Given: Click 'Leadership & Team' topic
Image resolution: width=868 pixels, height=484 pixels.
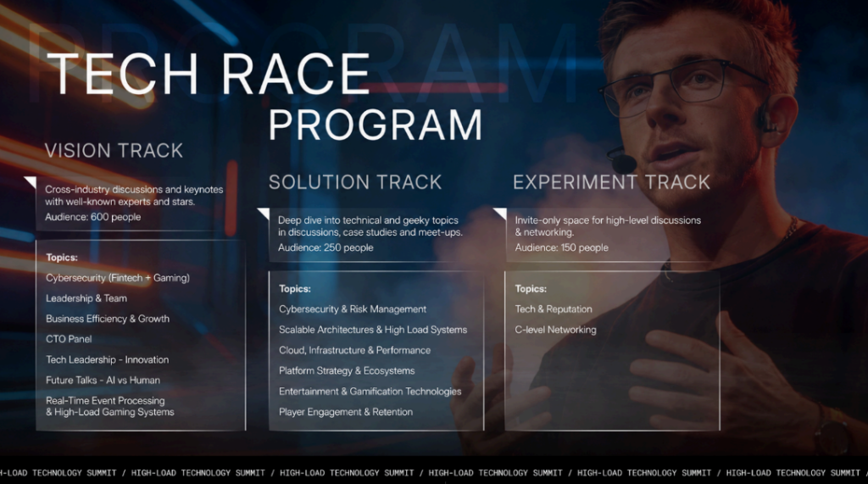Looking at the screenshot, I should [86, 298].
